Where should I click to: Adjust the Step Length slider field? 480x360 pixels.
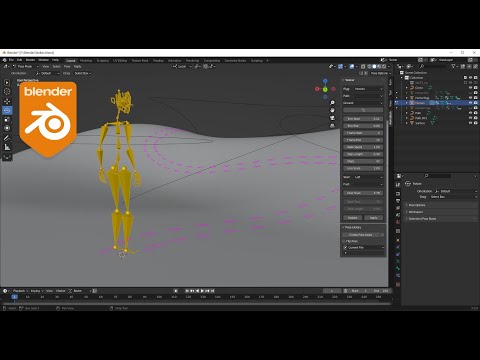[363, 154]
